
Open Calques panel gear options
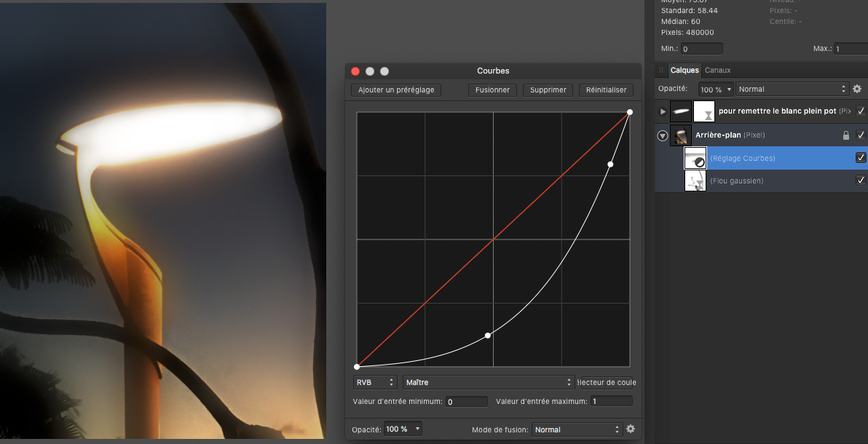[857, 89]
